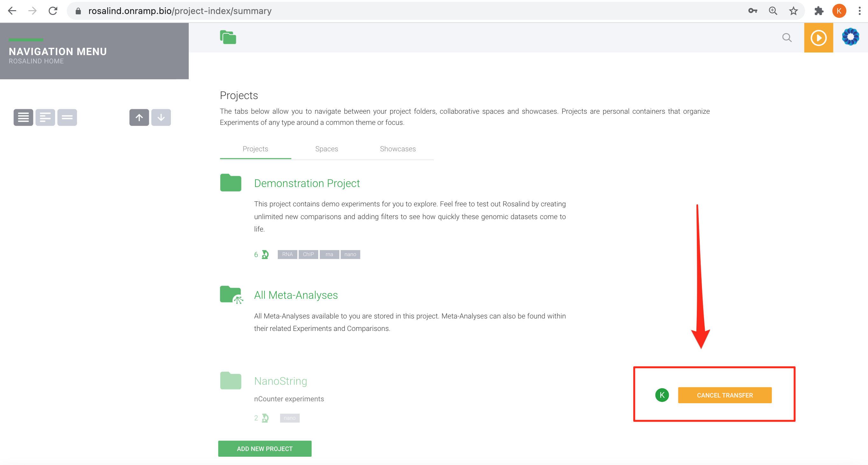Go back with the browser back arrow
This screenshot has height=465, width=868.
(x=12, y=11)
